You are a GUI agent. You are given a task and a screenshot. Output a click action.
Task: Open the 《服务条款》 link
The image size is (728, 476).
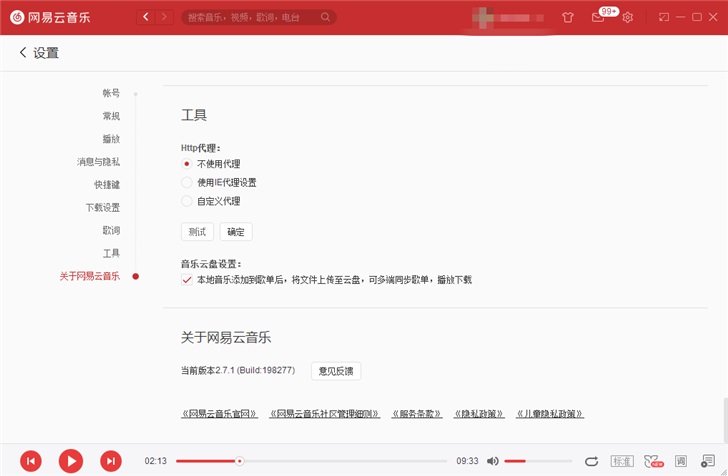(416, 413)
